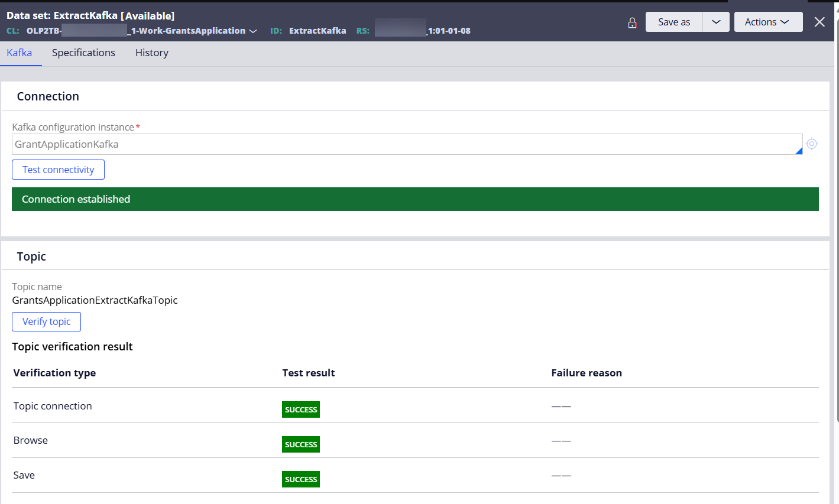Click the Connection established green banner
The width and height of the screenshot is (839, 504).
pyautogui.click(x=415, y=199)
